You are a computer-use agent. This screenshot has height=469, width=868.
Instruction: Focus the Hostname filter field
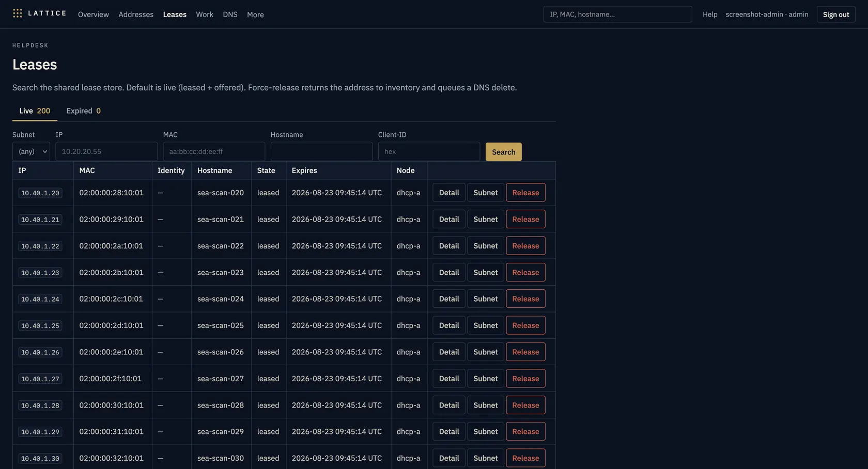click(321, 151)
